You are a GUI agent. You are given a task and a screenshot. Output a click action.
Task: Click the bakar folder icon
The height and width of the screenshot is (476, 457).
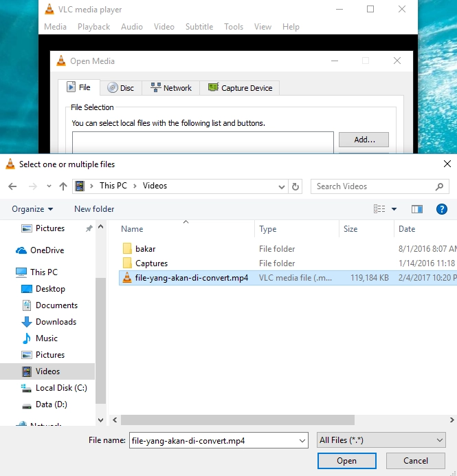(x=127, y=248)
